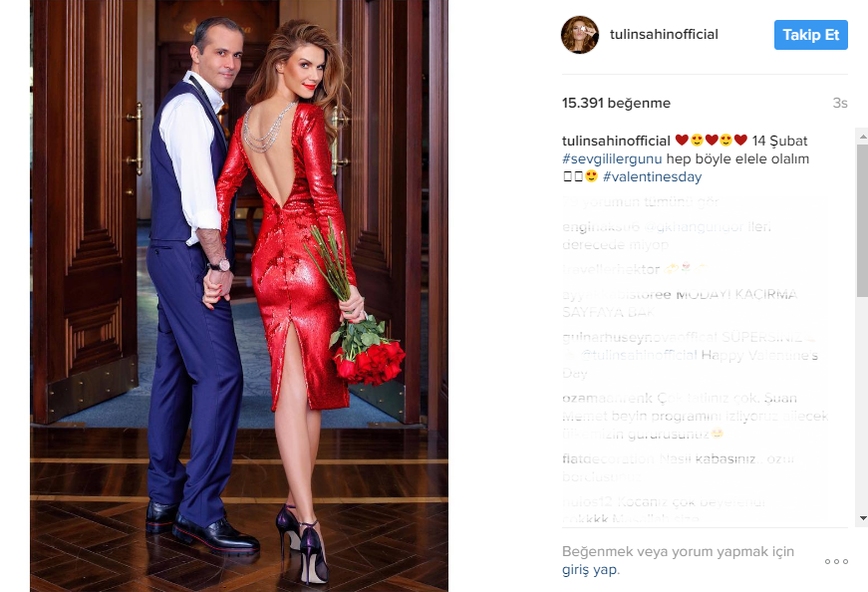
Task: Open tulinsahinofficial username in the header
Action: click(x=664, y=34)
